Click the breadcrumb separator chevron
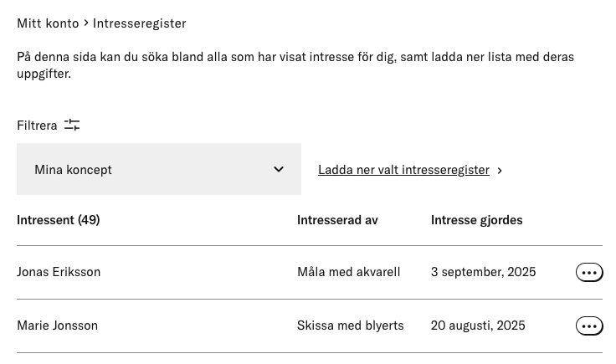The image size is (616, 364). coord(86,23)
